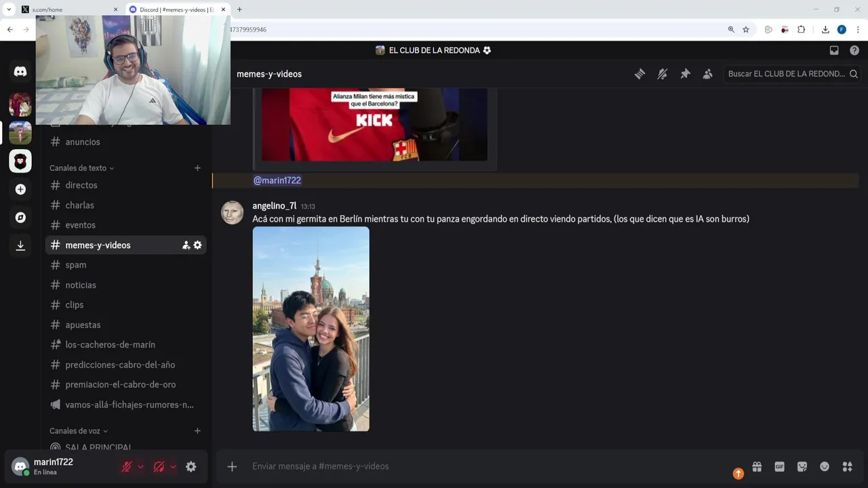The image size is (868, 488).
Task: Click the download apps icon in server rail
Action: [x=20, y=245]
